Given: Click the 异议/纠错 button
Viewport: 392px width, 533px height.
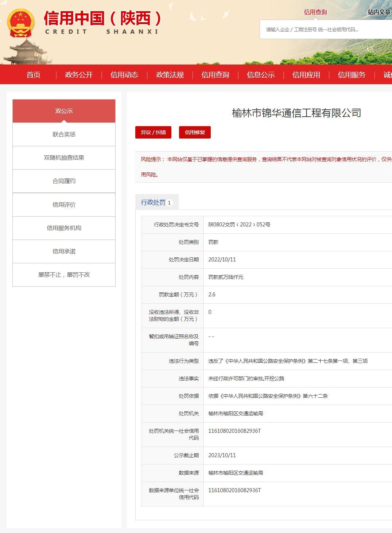Looking at the screenshot, I should [153, 132].
